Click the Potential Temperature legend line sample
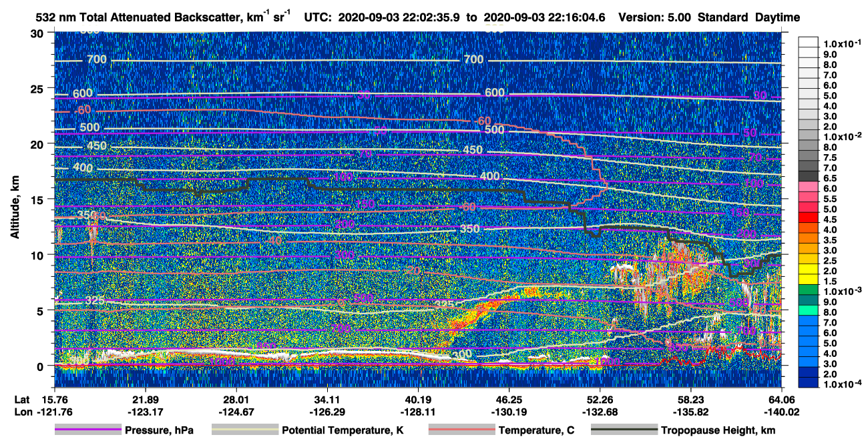The height and width of the screenshot is (445, 868). 245,430
